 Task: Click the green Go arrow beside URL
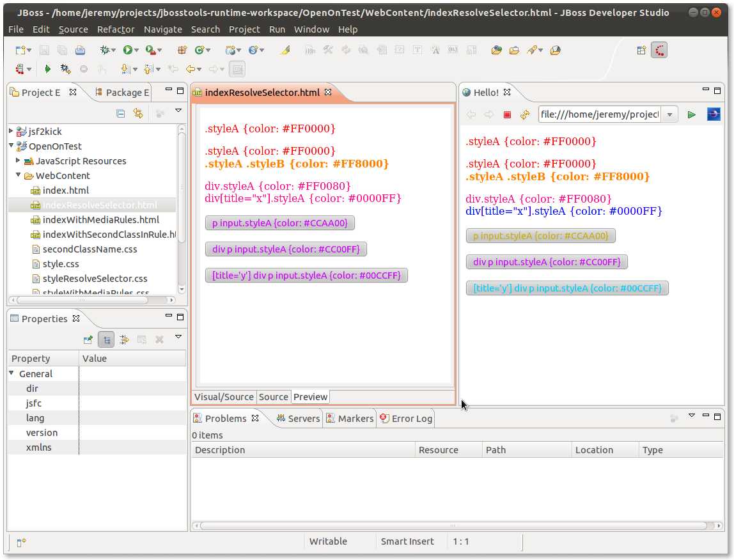(691, 114)
